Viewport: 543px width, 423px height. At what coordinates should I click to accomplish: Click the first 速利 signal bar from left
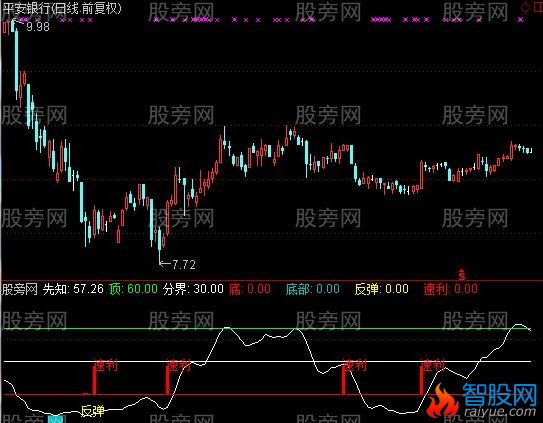pyautogui.click(x=94, y=380)
